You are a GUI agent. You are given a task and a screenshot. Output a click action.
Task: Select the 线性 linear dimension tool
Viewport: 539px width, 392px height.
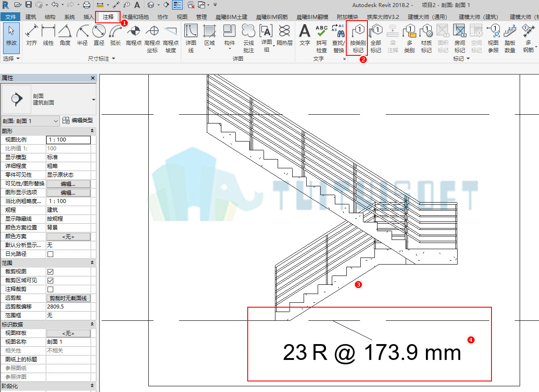coord(48,35)
